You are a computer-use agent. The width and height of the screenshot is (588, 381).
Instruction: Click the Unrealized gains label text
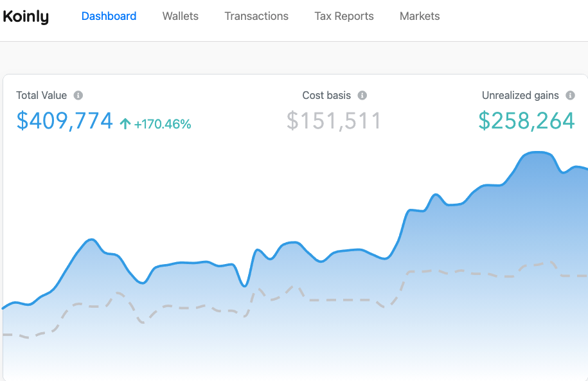520,96
